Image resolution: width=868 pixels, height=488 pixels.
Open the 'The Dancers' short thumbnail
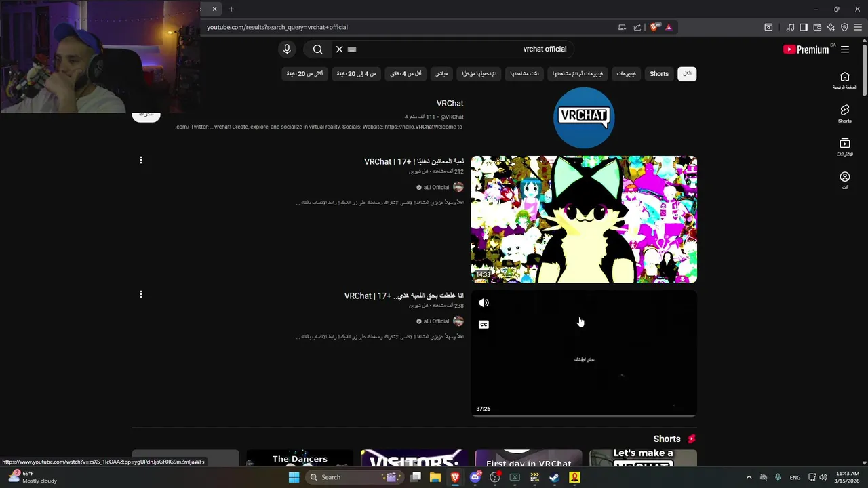[300, 458]
